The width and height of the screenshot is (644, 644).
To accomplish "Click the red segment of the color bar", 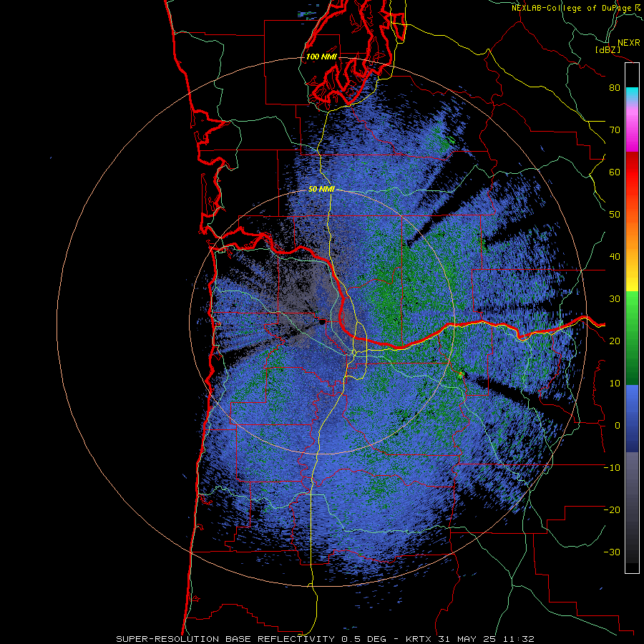I will 632,173.
